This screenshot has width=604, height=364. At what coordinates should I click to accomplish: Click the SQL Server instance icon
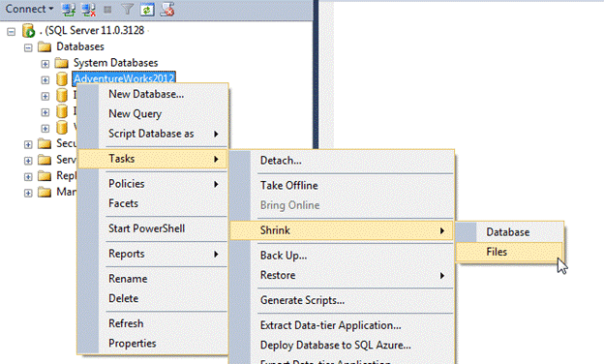[28, 30]
